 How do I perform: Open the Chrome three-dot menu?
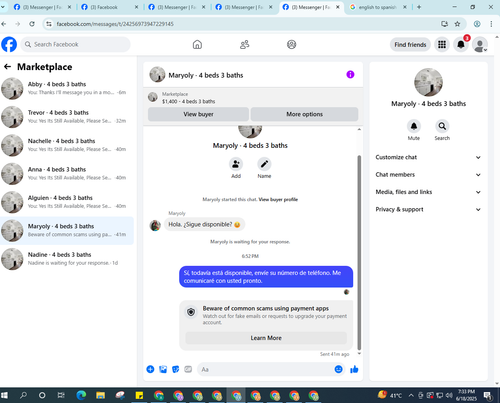click(x=491, y=24)
